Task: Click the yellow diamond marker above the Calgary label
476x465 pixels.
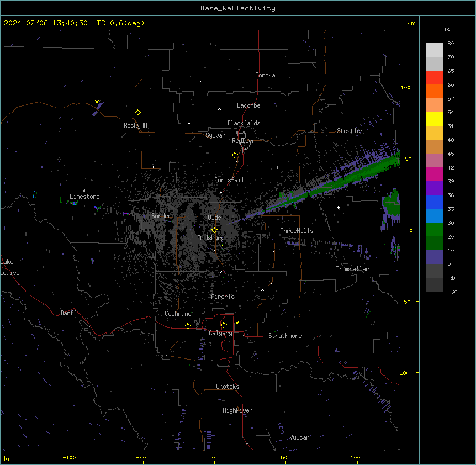Action: pos(224,325)
